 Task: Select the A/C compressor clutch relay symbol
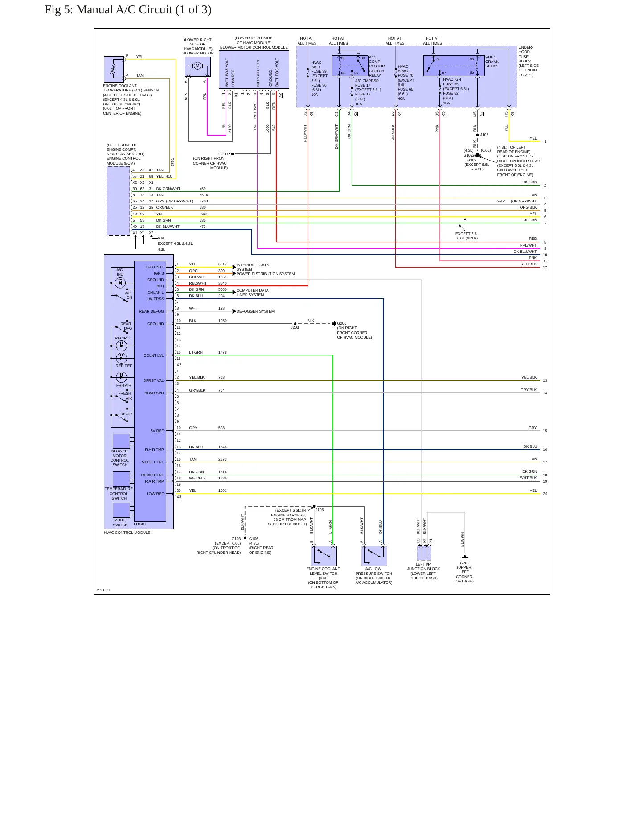(x=350, y=66)
